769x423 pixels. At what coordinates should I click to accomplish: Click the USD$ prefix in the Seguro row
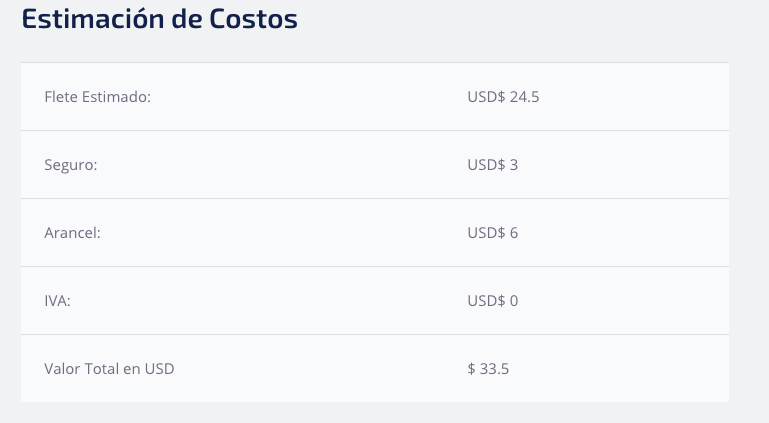pyautogui.click(x=486, y=165)
